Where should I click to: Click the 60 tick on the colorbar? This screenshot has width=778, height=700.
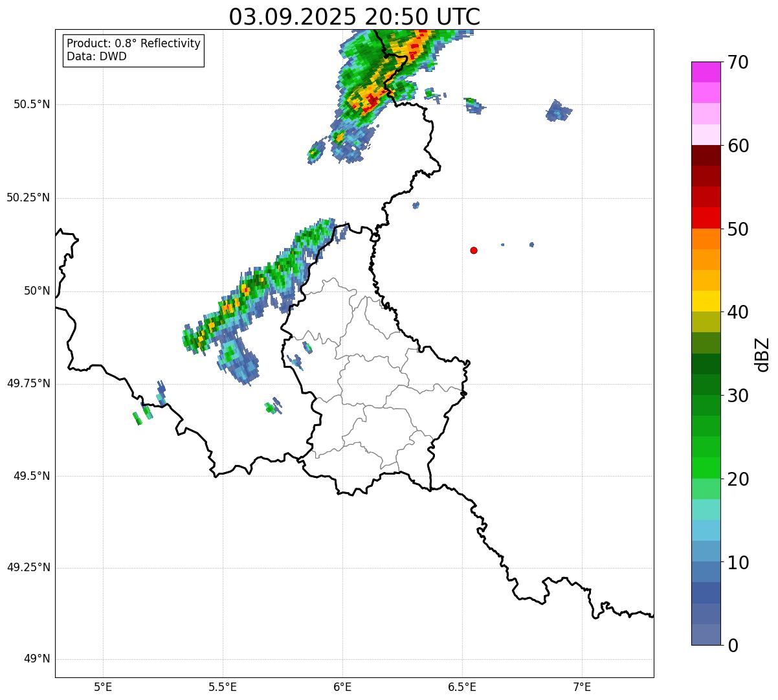pos(738,146)
